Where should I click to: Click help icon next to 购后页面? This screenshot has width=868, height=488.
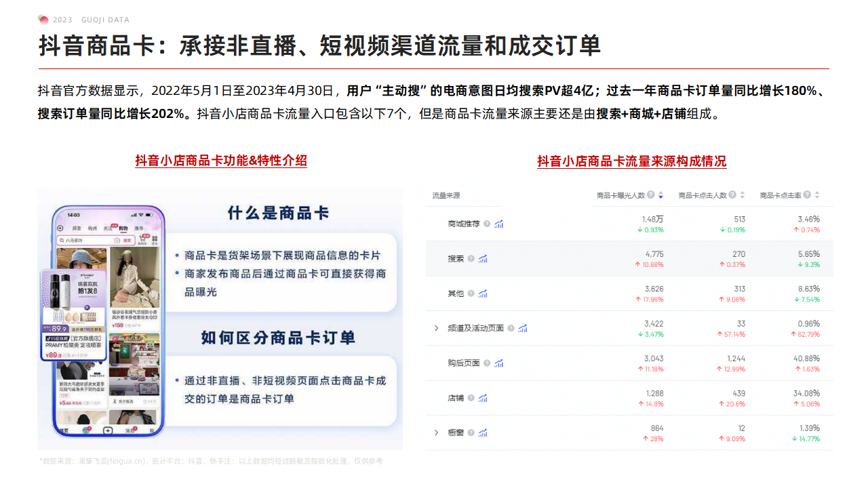(x=487, y=363)
